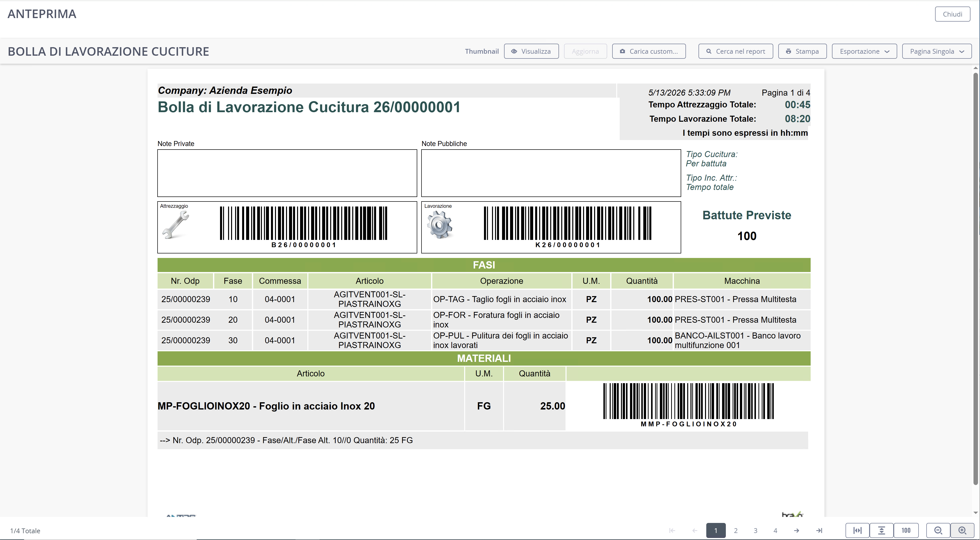Click the Nr. Odp column header
Viewport: 980px width, 540px height.
185,281
